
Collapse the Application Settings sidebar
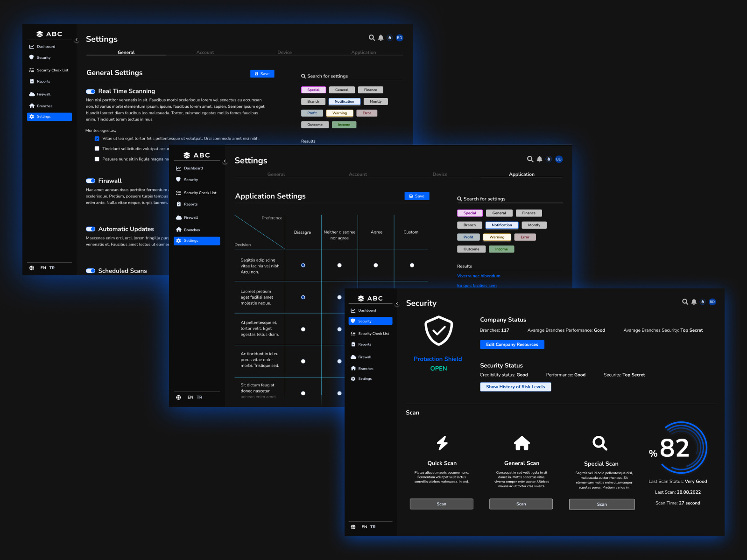[x=225, y=160]
